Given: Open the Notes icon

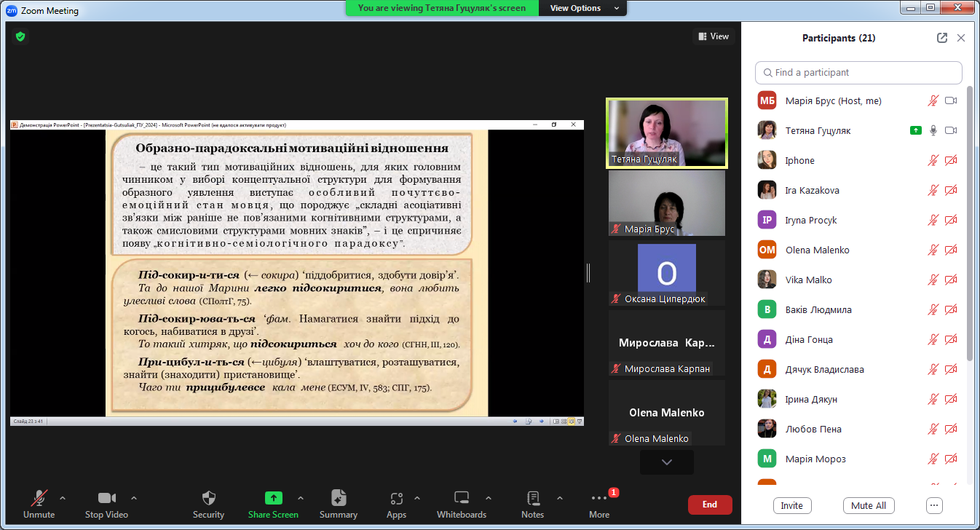Looking at the screenshot, I should [532, 498].
